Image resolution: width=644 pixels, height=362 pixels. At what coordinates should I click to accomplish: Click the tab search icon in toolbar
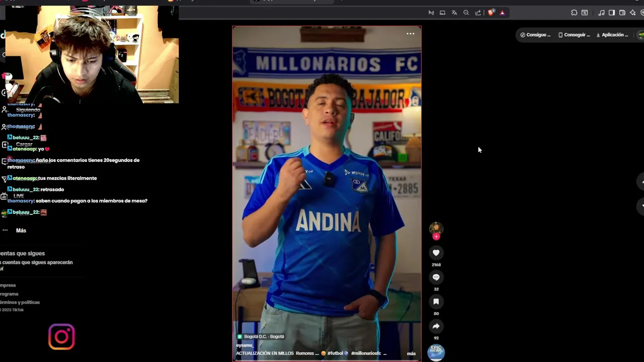pyautogui.click(x=585, y=13)
